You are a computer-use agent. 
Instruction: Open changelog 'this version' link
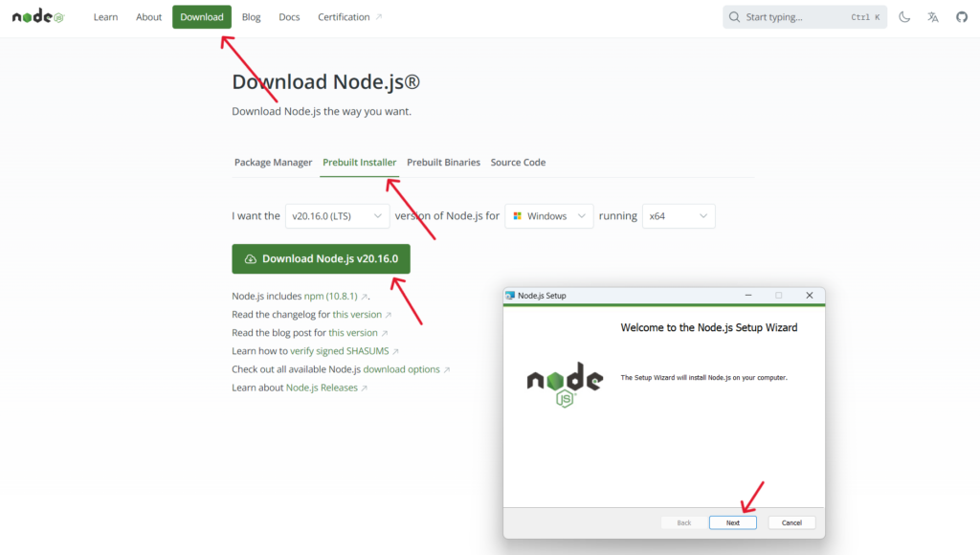coord(357,315)
